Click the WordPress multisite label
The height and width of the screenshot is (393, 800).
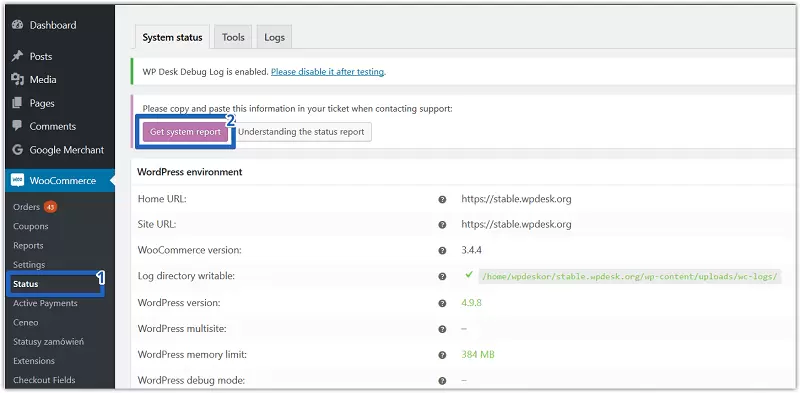point(182,329)
